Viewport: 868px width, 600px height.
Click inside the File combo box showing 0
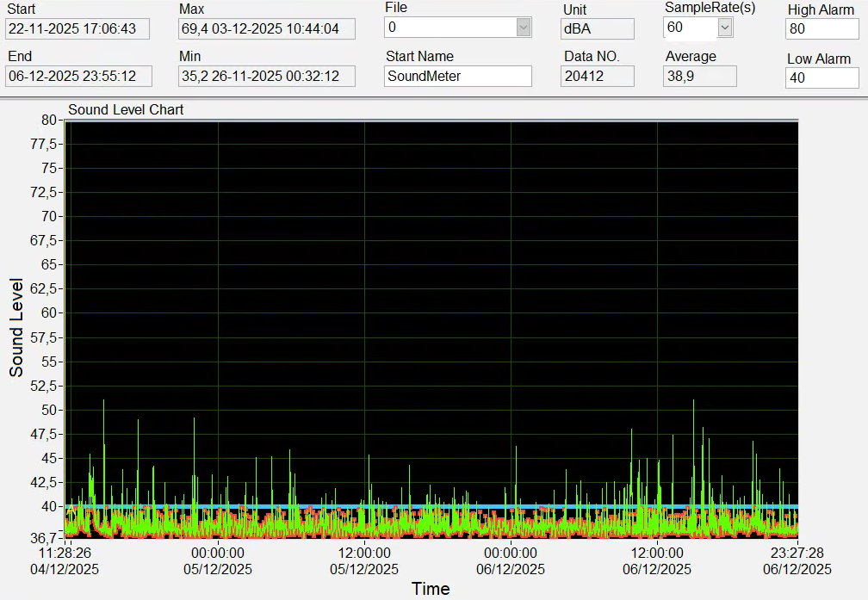click(x=449, y=28)
